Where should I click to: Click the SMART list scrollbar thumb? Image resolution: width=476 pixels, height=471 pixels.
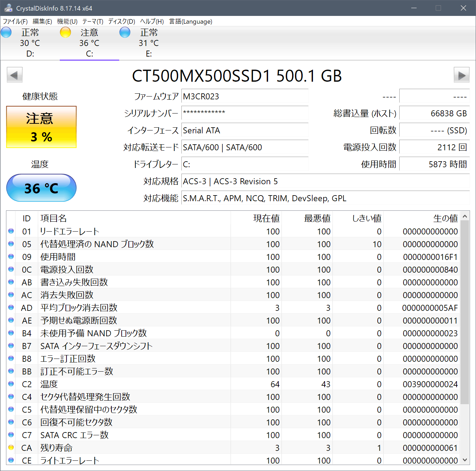point(465,312)
